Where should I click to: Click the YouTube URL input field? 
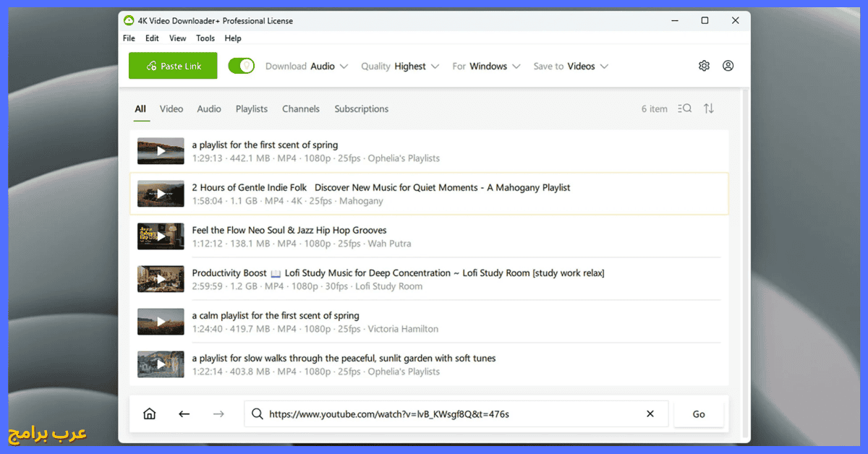pyautogui.click(x=456, y=414)
